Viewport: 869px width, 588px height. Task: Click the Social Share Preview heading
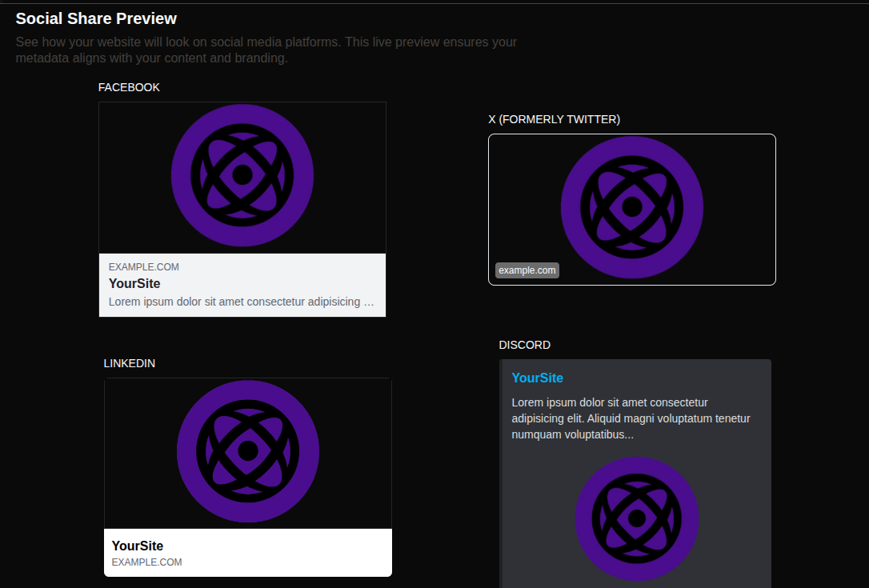pyautogui.click(x=96, y=19)
